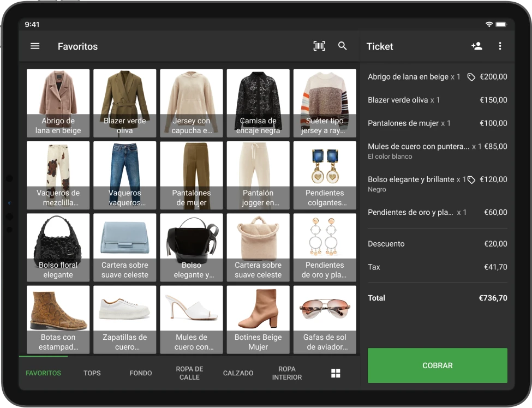532x408 pixels.
Task: Select the FAVORITOS tab
Action: [x=43, y=373]
